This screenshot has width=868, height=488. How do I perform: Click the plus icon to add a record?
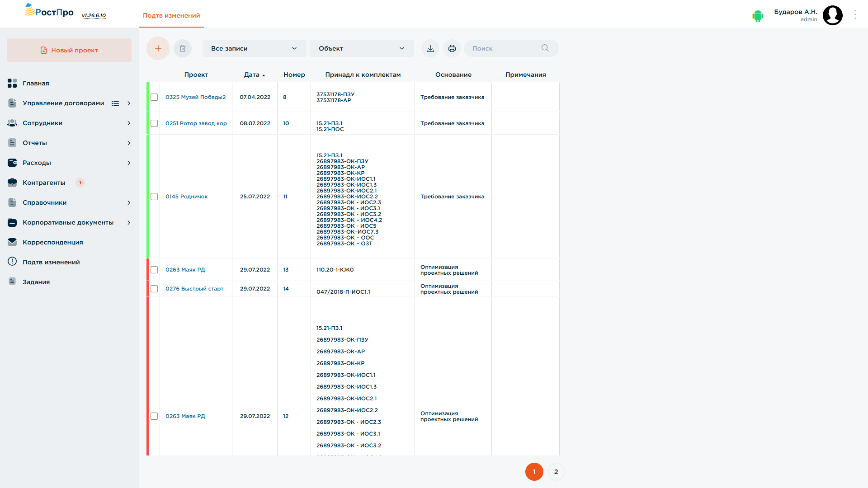pos(158,48)
